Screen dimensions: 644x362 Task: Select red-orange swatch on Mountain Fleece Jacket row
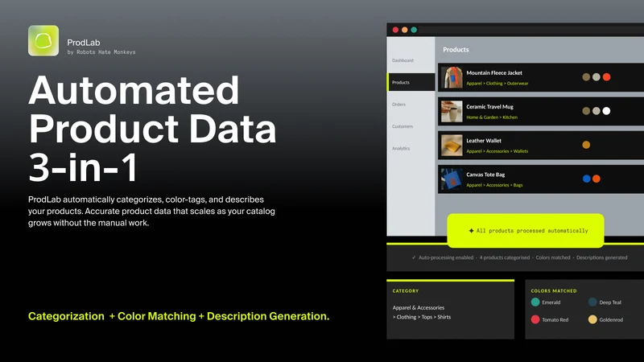tap(606, 76)
